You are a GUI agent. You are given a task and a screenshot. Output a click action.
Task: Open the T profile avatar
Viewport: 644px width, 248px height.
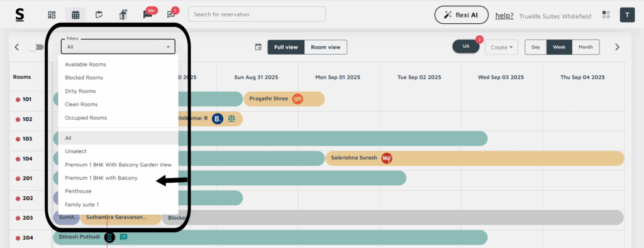click(x=627, y=15)
